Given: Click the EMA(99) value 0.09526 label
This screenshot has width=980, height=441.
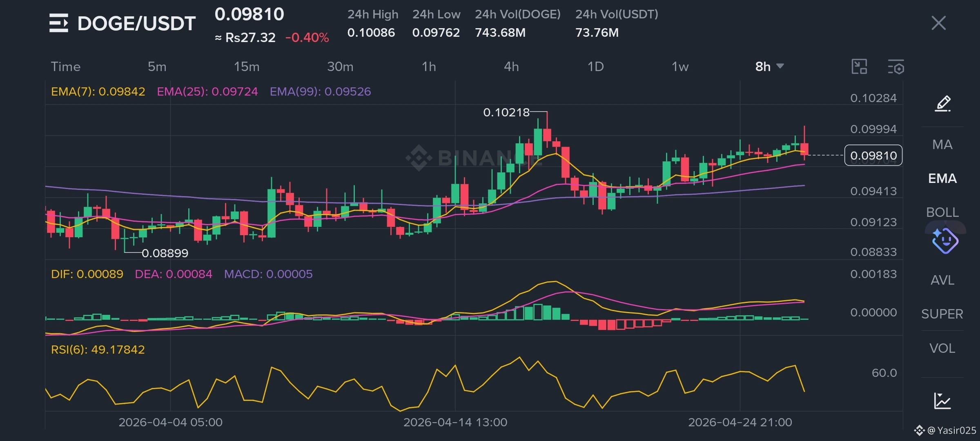Looking at the screenshot, I should 321,91.
